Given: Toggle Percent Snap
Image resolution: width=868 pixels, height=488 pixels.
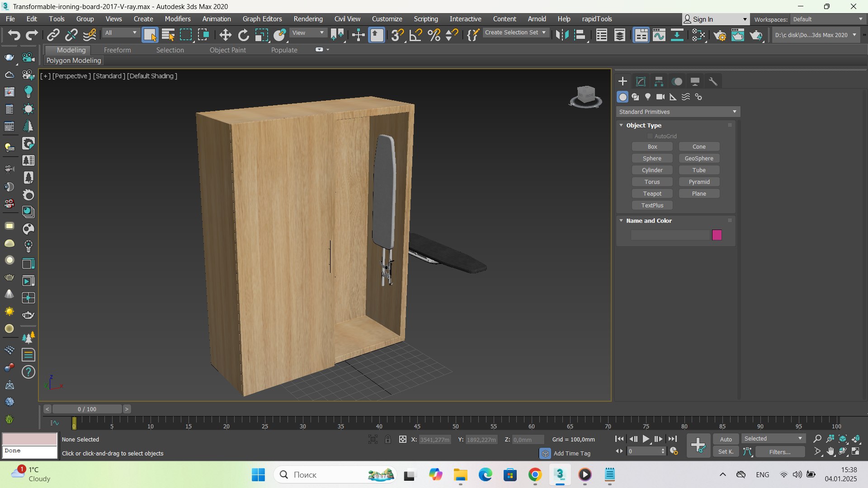Looking at the screenshot, I should [x=434, y=35].
